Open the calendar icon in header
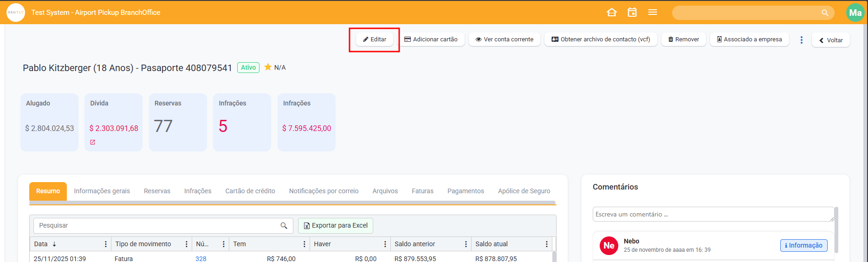Screen dimensions: 868x262 (x=632, y=13)
